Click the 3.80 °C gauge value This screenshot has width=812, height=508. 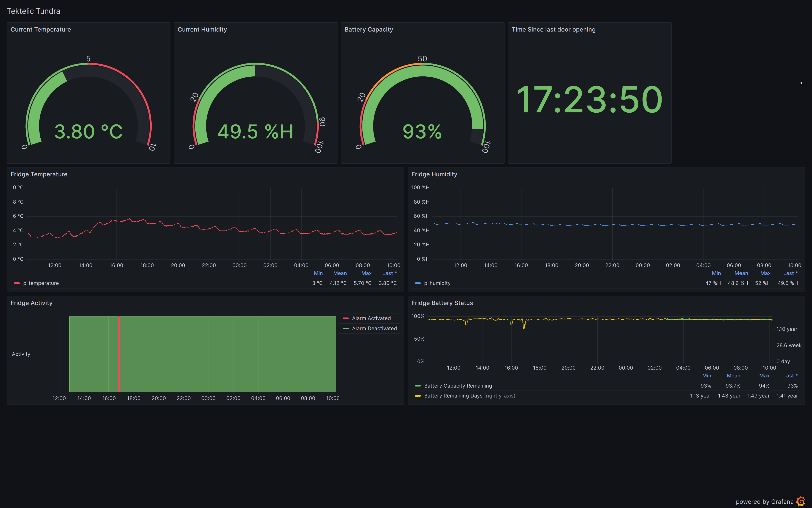89,132
